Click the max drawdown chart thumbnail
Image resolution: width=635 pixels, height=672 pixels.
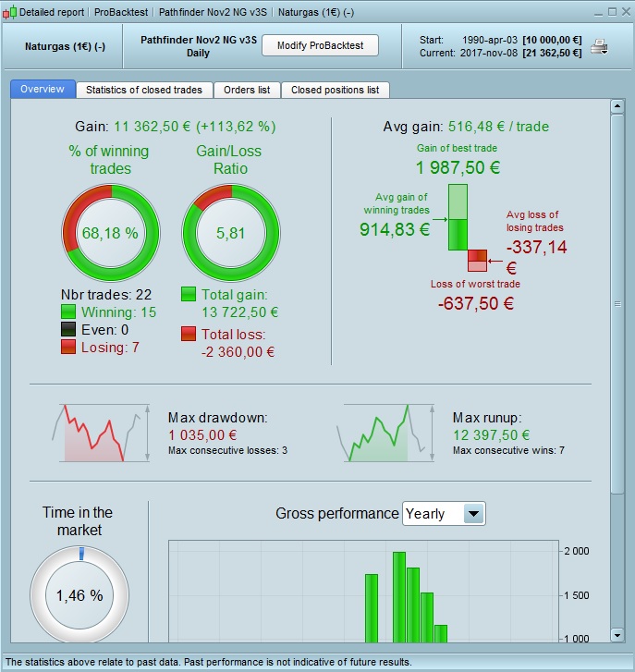click(101, 433)
